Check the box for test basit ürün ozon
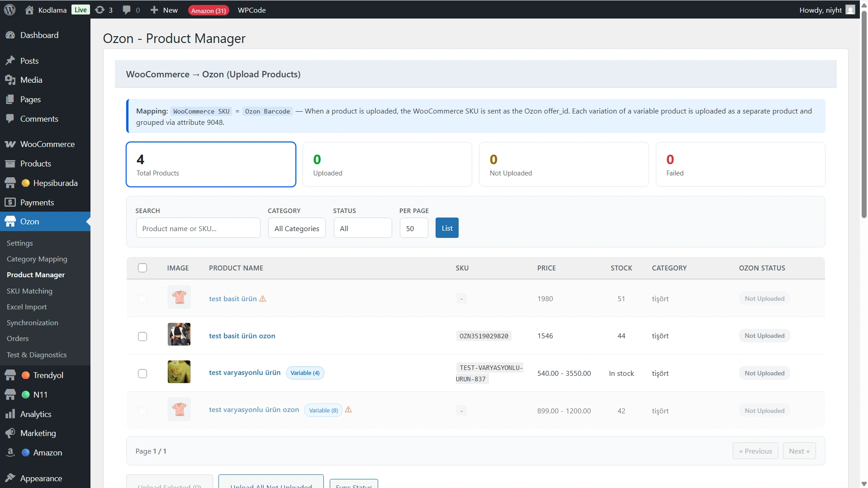The width and height of the screenshot is (868, 488). [142, 336]
